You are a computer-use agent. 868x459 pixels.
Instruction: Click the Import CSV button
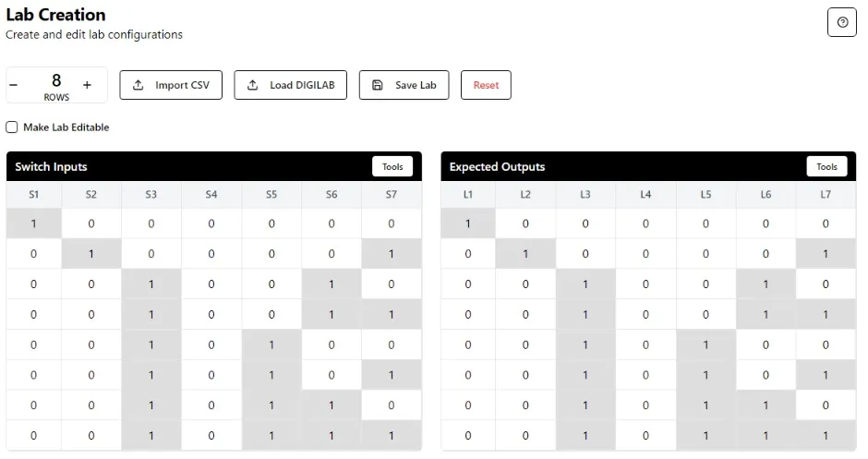[x=171, y=85]
